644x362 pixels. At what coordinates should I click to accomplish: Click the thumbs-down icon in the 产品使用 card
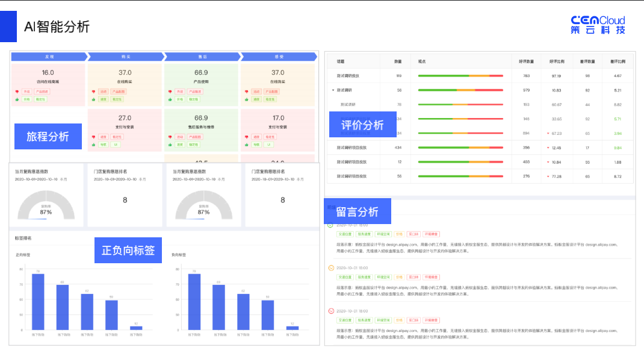pyautogui.click(x=169, y=91)
